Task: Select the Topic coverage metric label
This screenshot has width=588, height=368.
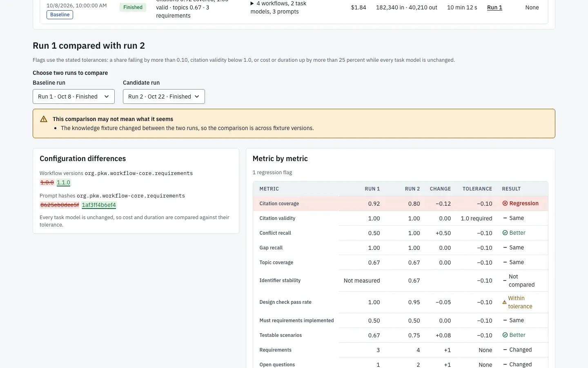Action: click(x=276, y=263)
